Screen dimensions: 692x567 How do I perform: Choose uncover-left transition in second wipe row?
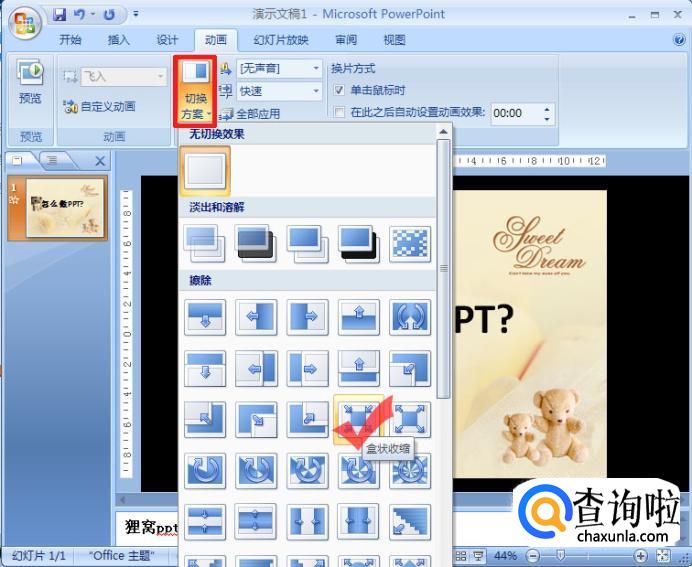point(256,368)
